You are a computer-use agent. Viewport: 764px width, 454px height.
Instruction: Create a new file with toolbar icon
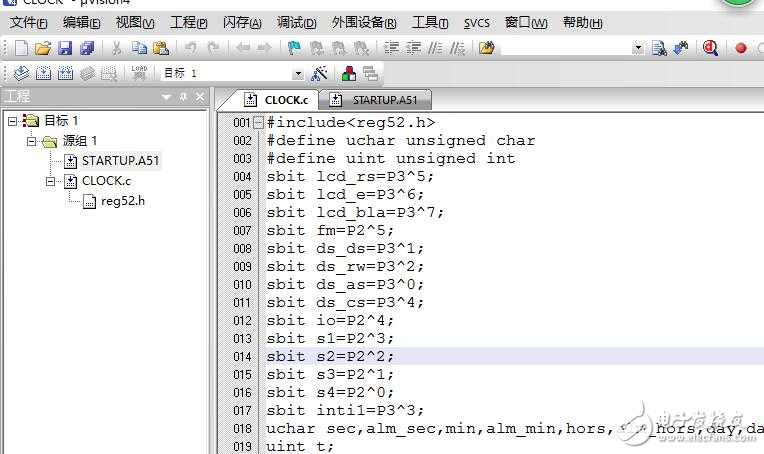click(21, 48)
